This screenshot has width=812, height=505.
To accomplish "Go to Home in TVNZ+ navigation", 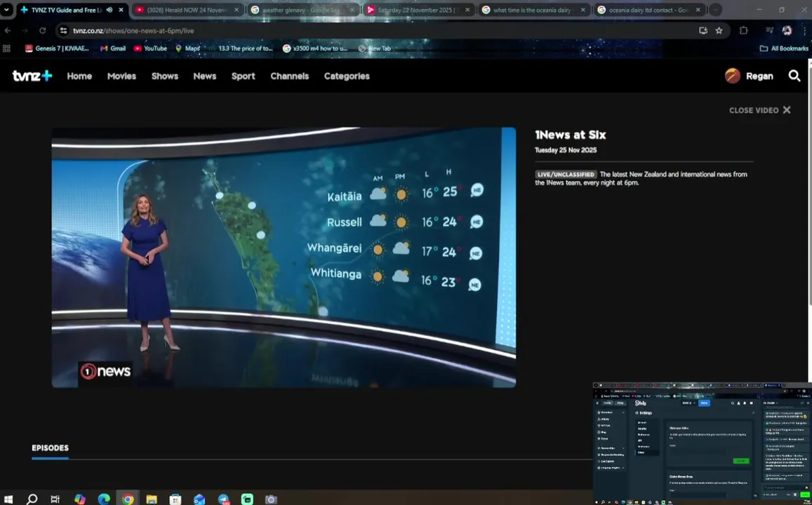I will (79, 76).
